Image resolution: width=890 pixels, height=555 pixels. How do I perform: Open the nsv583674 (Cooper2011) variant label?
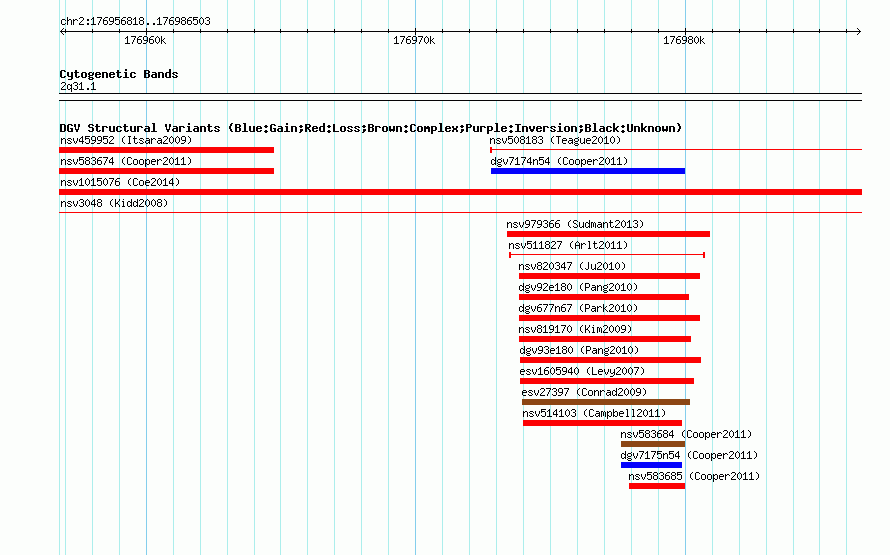click(x=126, y=161)
